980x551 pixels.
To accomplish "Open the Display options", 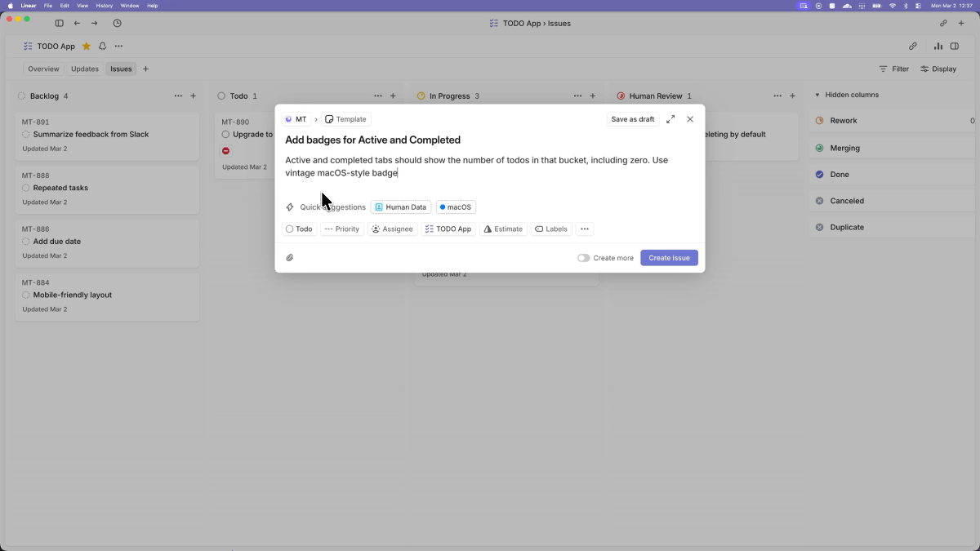I will point(938,69).
